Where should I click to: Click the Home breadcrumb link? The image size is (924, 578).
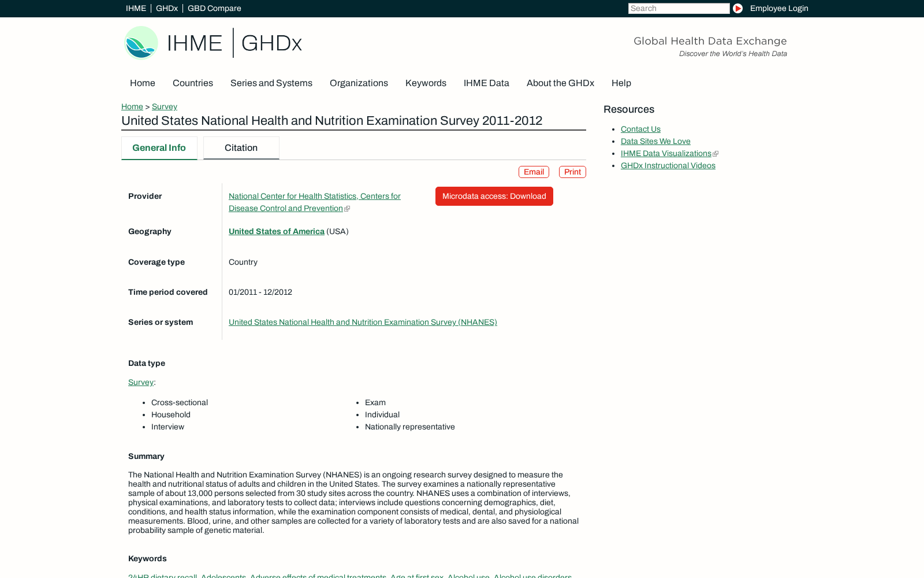point(132,106)
